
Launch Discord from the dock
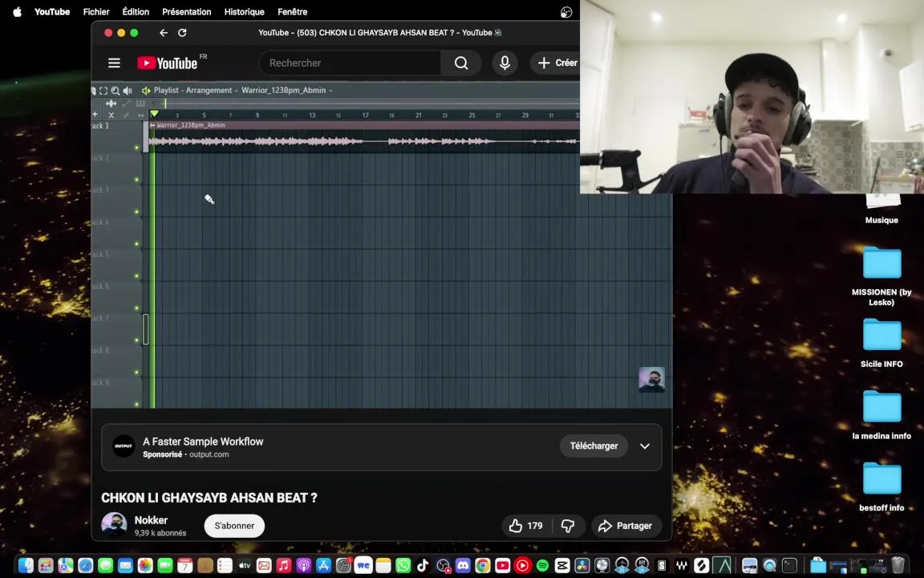pos(463,566)
